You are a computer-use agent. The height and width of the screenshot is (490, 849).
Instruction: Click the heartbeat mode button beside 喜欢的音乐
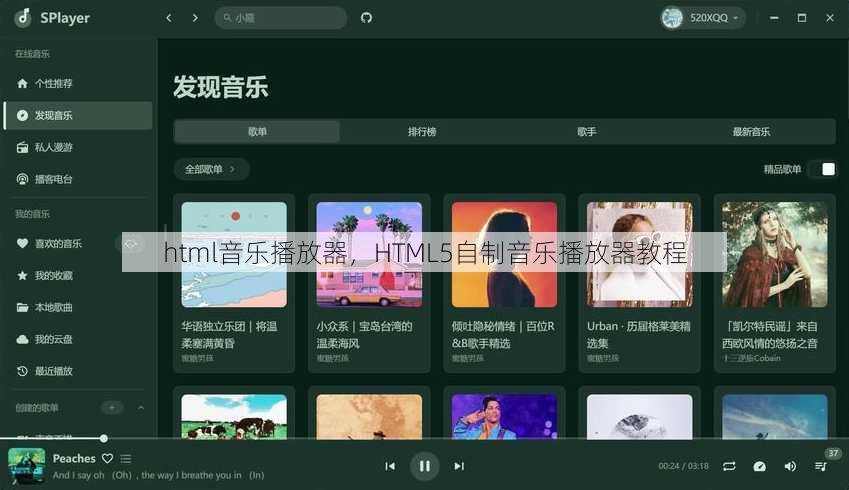(130, 244)
